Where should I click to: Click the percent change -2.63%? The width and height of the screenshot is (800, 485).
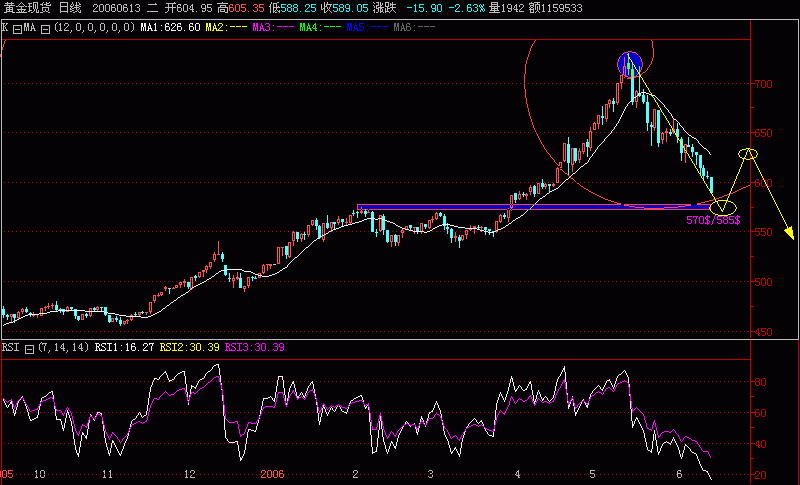(467, 8)
